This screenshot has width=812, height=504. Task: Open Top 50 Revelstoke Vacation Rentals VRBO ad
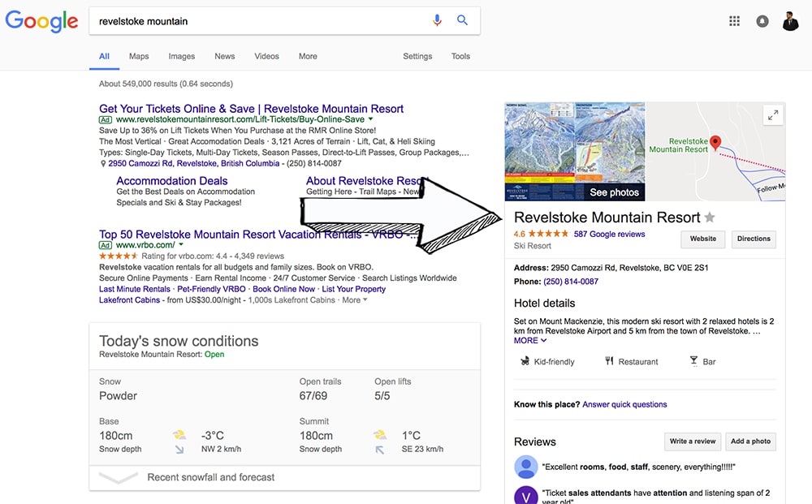pos(257,235)
